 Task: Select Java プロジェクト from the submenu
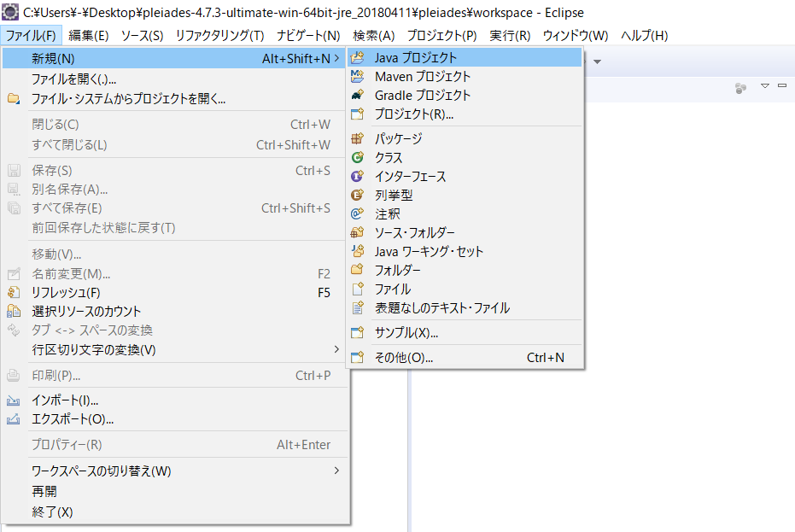(465, 58)
